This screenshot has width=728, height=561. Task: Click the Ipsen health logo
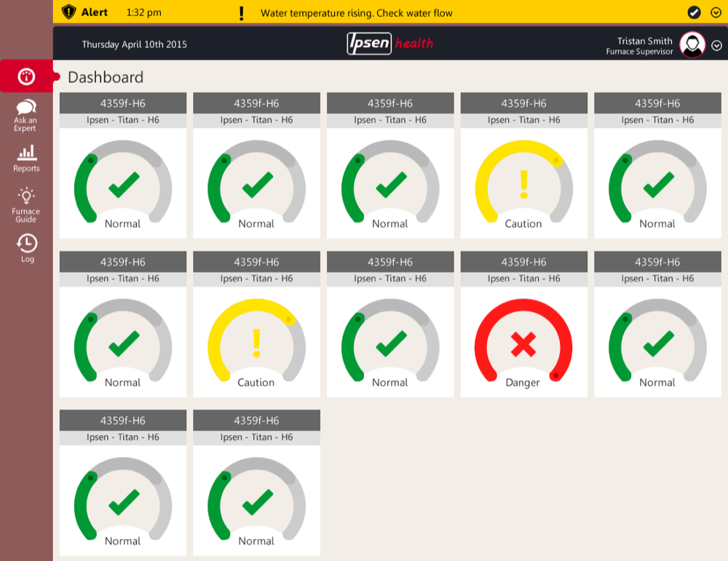pos(390,44)
